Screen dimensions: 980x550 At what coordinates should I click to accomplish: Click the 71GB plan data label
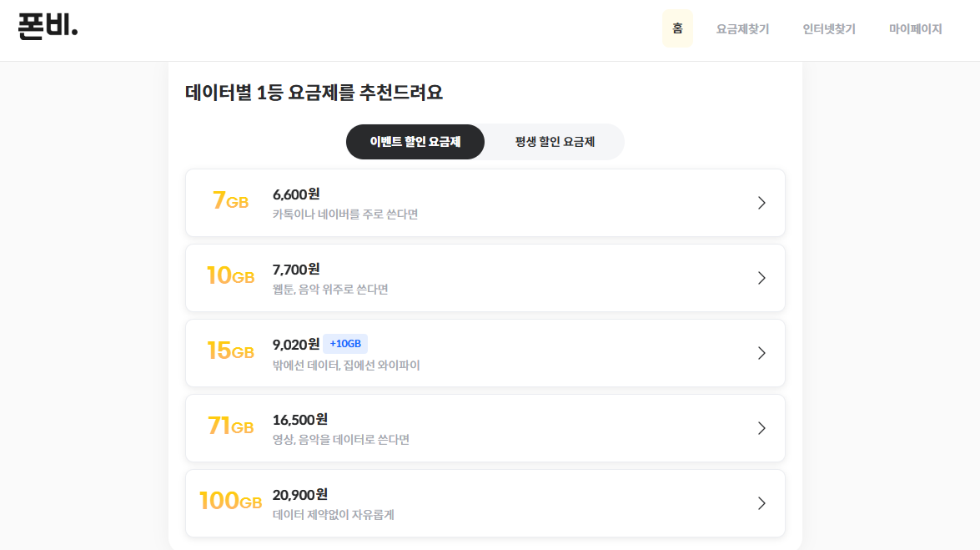(x=230, y=426)
